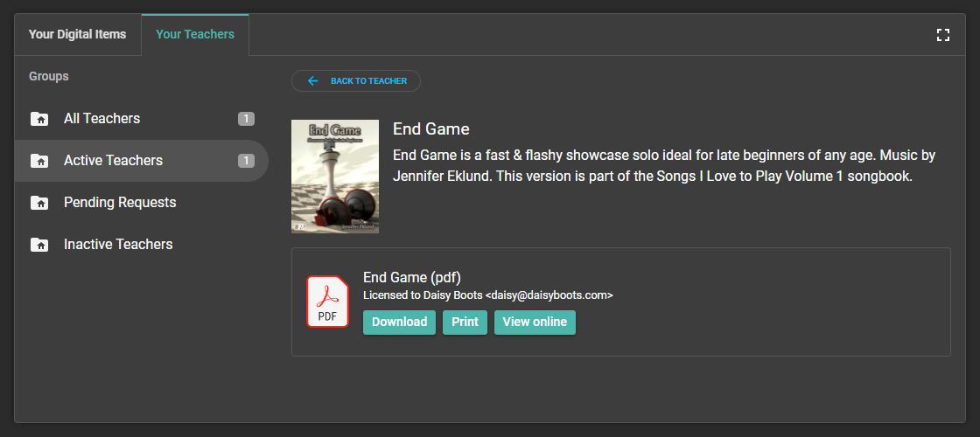Open the End Game cover thumbnail

(x=335, y=176)
